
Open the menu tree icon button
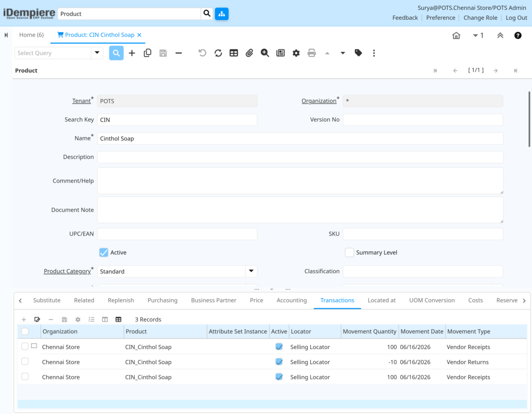(x=221, y=14)
